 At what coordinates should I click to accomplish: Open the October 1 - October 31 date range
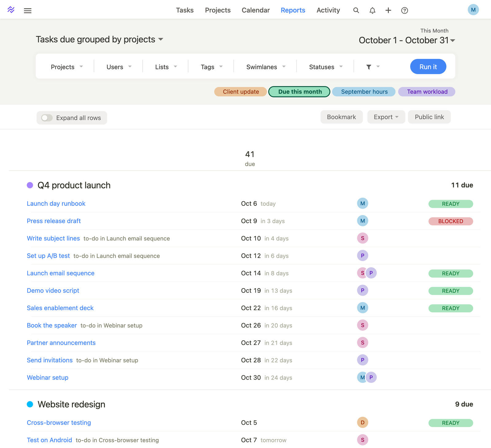407,40
